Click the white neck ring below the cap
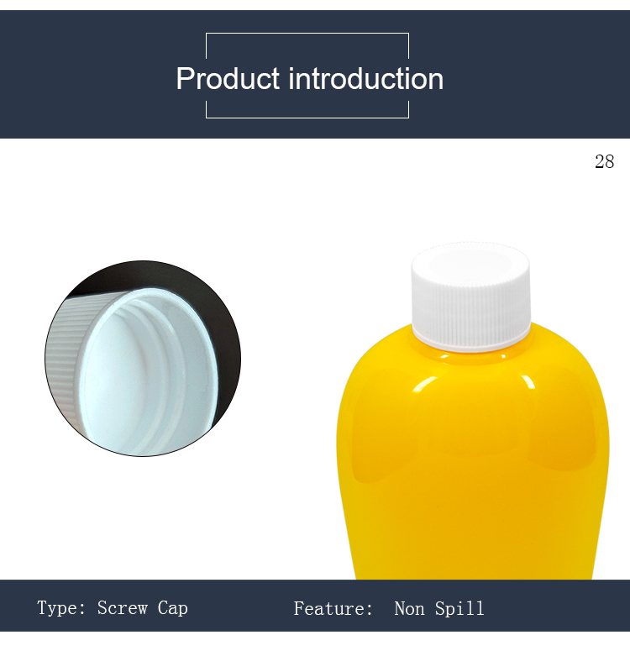Viewport: 630px width, 672px height. click(x=470, y=339)
